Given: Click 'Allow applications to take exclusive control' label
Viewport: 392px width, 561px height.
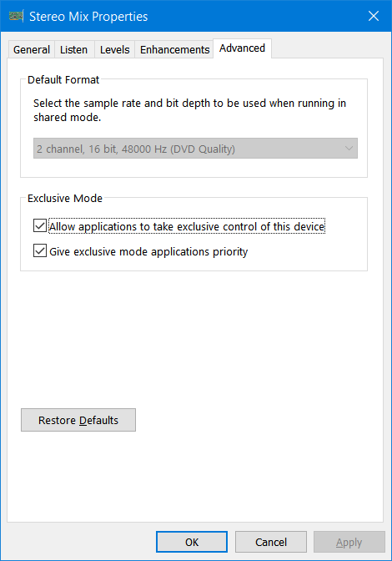Looking at the screenshot, I should [x=187, y=226].
